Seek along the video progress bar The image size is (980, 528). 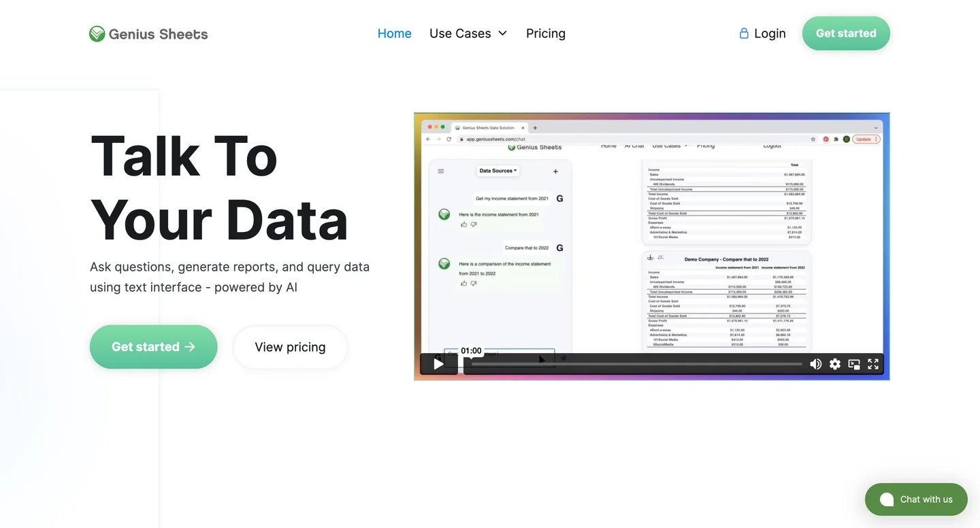click(637, 364)
